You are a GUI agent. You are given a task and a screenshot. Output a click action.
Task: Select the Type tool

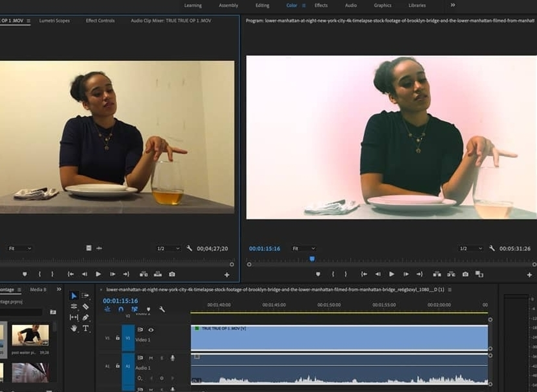(86, 328)
